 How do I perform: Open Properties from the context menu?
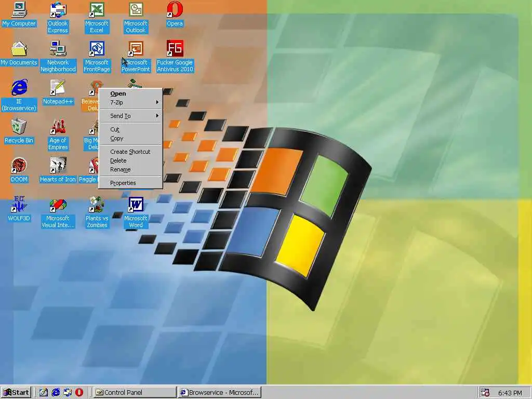[130, 183]
